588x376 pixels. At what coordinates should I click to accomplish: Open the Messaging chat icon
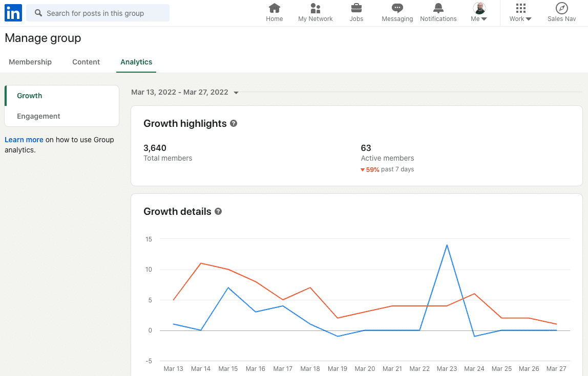click(397, 8)
